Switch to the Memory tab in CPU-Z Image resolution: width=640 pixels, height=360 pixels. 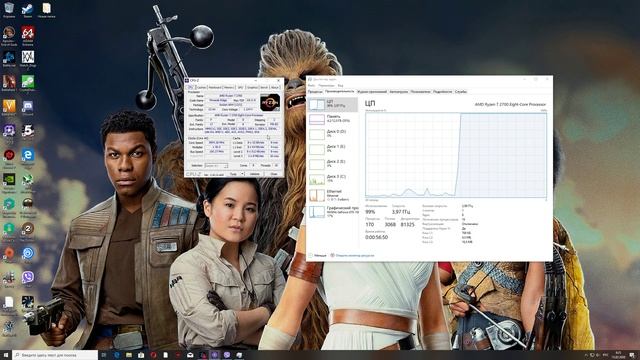(229, 87)
